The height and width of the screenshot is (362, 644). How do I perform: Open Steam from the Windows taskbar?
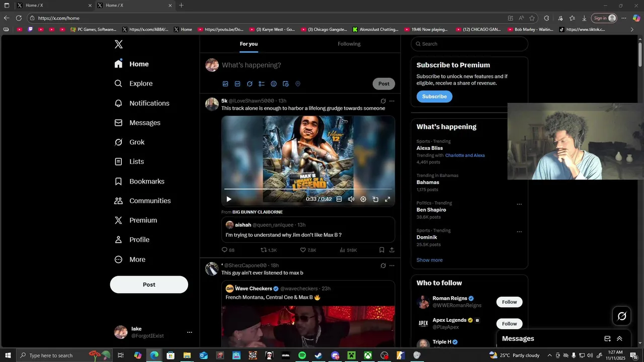pos(318,355)
